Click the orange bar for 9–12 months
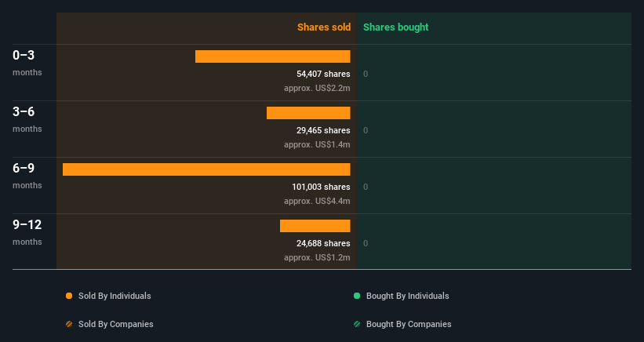 tap(315, 226)
